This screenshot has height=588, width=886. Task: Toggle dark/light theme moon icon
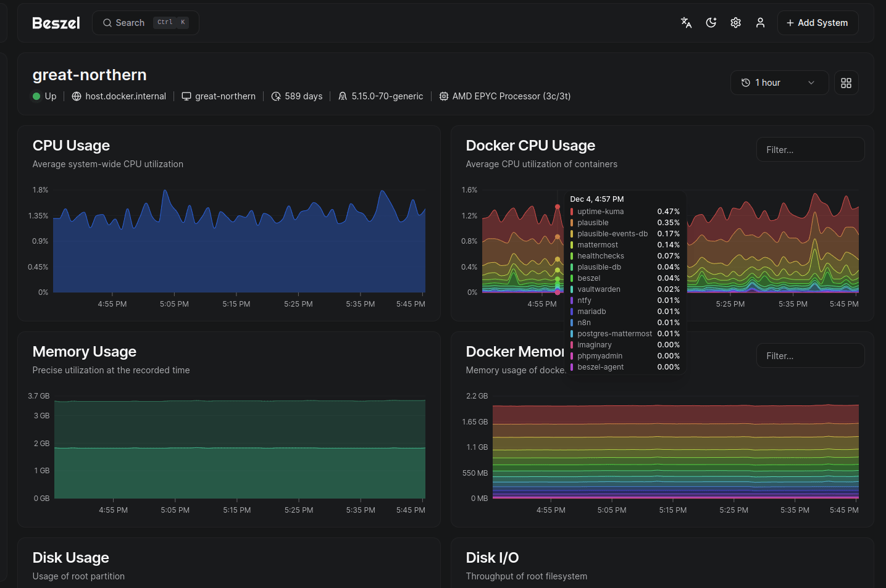coord(711,23)
